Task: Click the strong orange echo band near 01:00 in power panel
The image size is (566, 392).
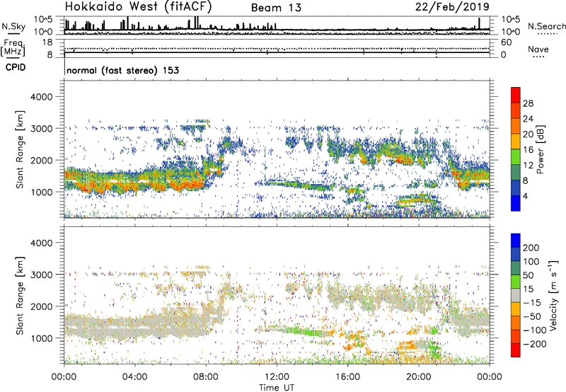Action: click(x=85, y=188)
